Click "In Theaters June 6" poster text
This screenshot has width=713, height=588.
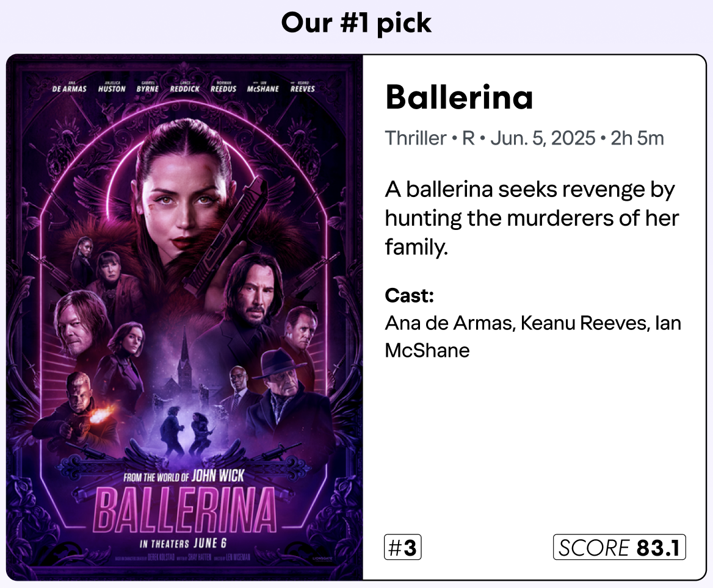[183, 543]
